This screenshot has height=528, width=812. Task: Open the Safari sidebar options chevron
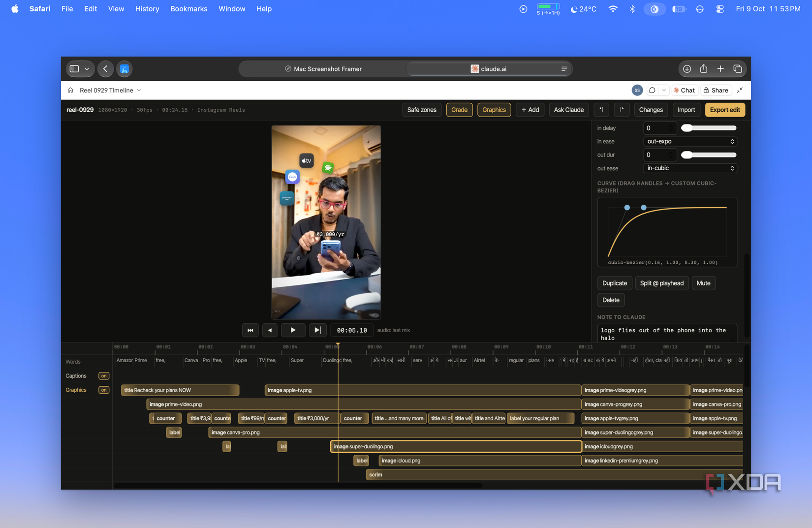click(87, 69)
